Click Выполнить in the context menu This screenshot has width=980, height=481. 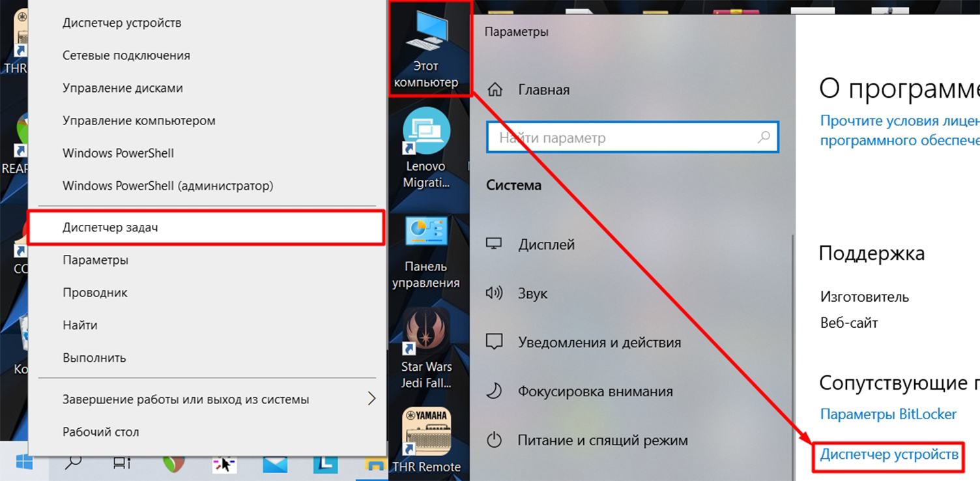[x=94, y=358]
